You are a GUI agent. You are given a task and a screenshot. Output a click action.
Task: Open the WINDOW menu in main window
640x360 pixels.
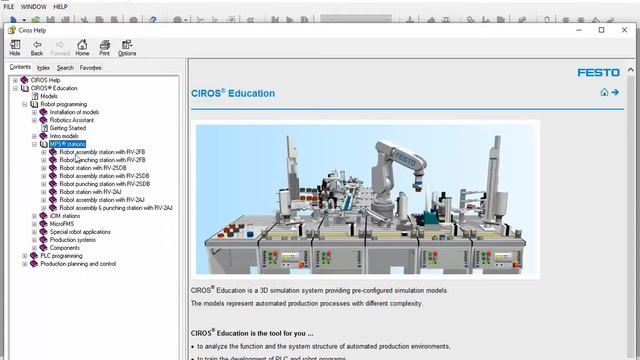(33, 7)
